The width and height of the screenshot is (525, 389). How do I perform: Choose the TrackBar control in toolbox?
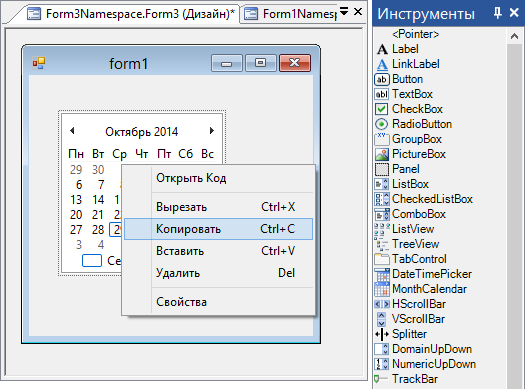pyautogui.click(x=406, y=379)
